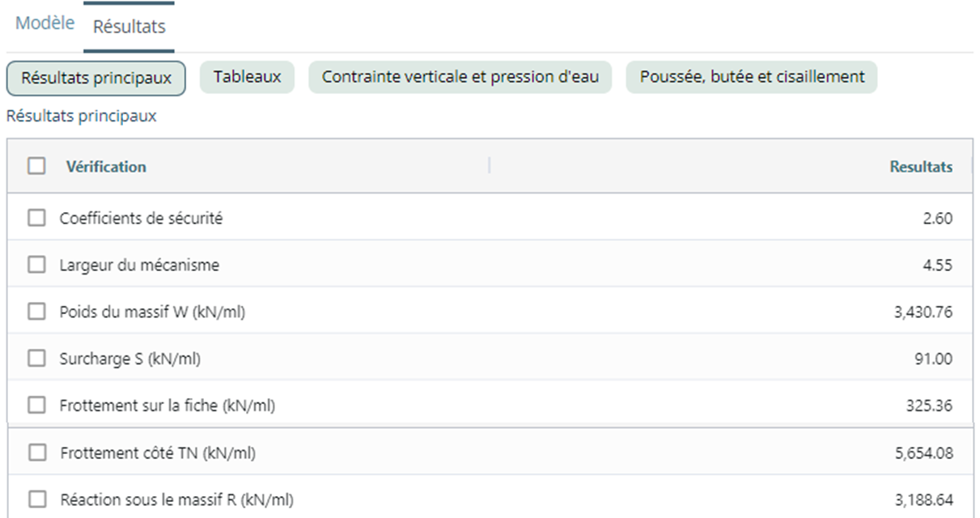Select the Poids du massif W checkbox
The height and width of the screenshot is (518, 980).
tap(36, 312)
